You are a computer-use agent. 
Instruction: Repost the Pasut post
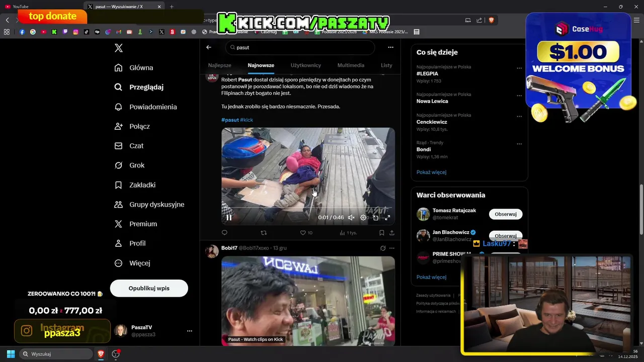coord(264,233)
